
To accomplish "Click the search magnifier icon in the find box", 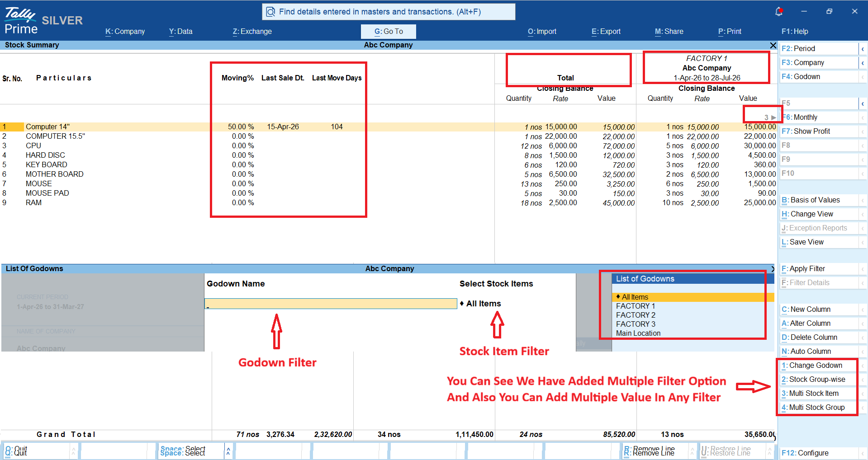I will (x=270, y=12).
